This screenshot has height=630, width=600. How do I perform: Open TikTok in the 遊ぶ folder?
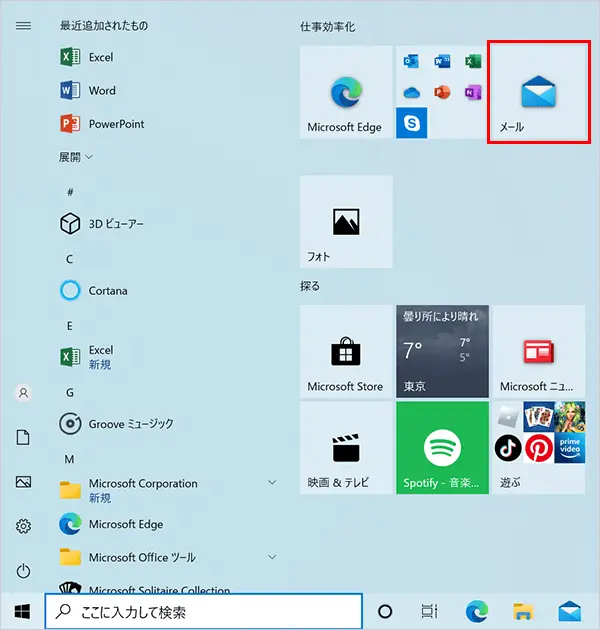(508, 448)
